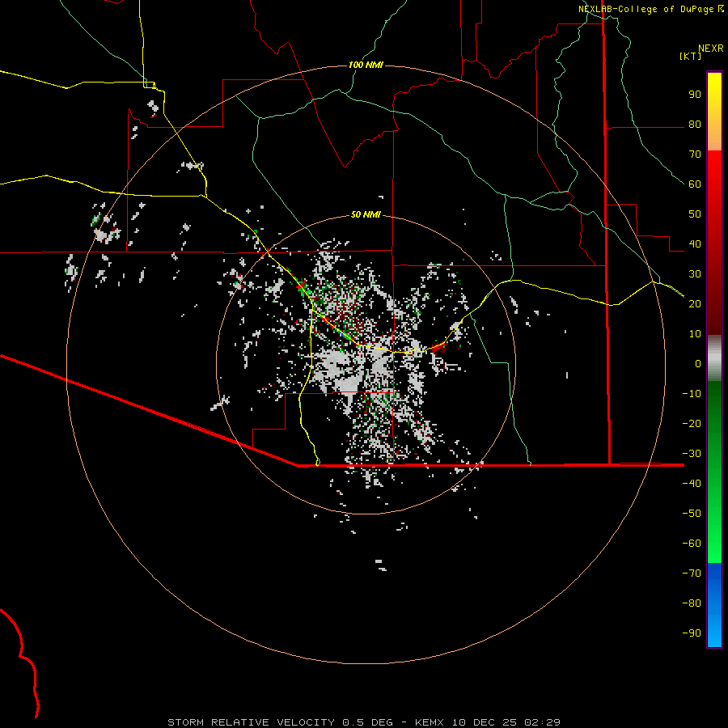Click the 20 value on the velocity scale
This screenshot has width=728, height=728.
(x=695, y=303)
